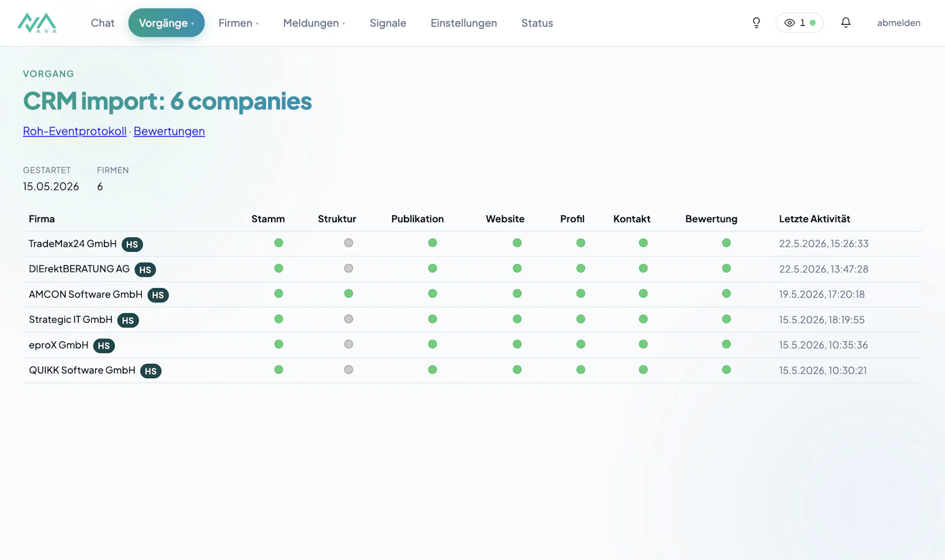The image size is (945, 560).
Task: Click AMCON Software Struktur green status dot
Action: tap(348, 294)
